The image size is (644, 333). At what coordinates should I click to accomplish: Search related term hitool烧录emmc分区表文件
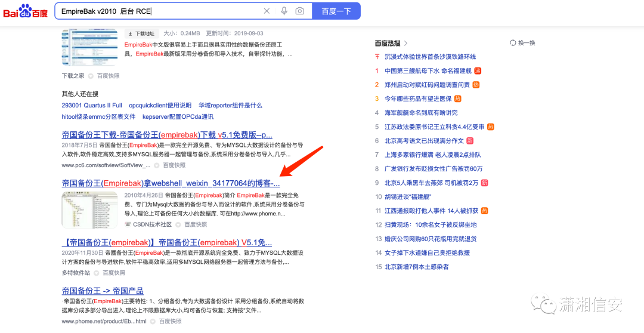pyautogui.click(x=98, y=117)
